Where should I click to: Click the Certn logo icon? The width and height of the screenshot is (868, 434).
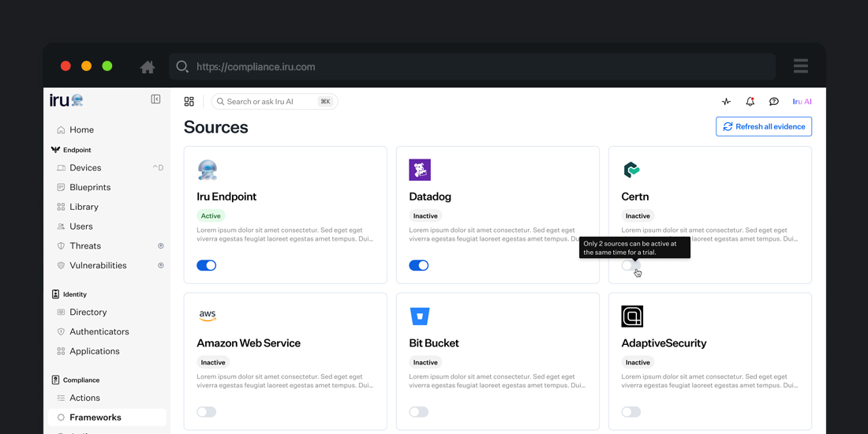(631, 170)
